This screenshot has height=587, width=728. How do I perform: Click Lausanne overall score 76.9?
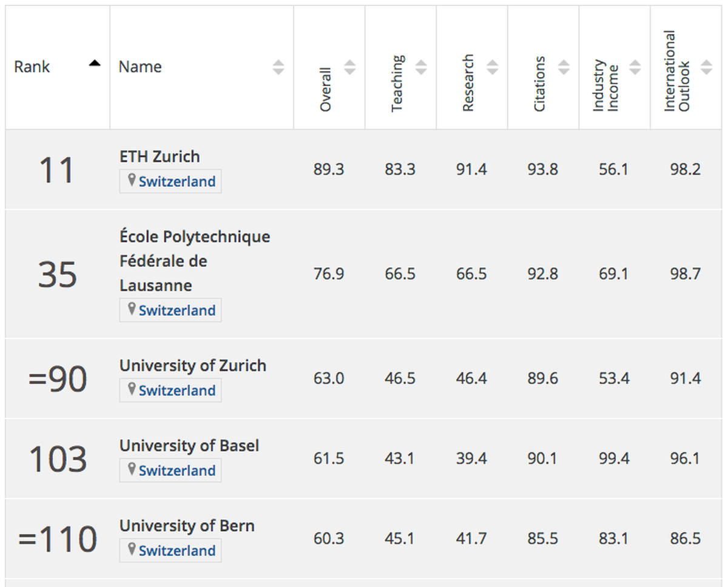click(x=329, y=274)
